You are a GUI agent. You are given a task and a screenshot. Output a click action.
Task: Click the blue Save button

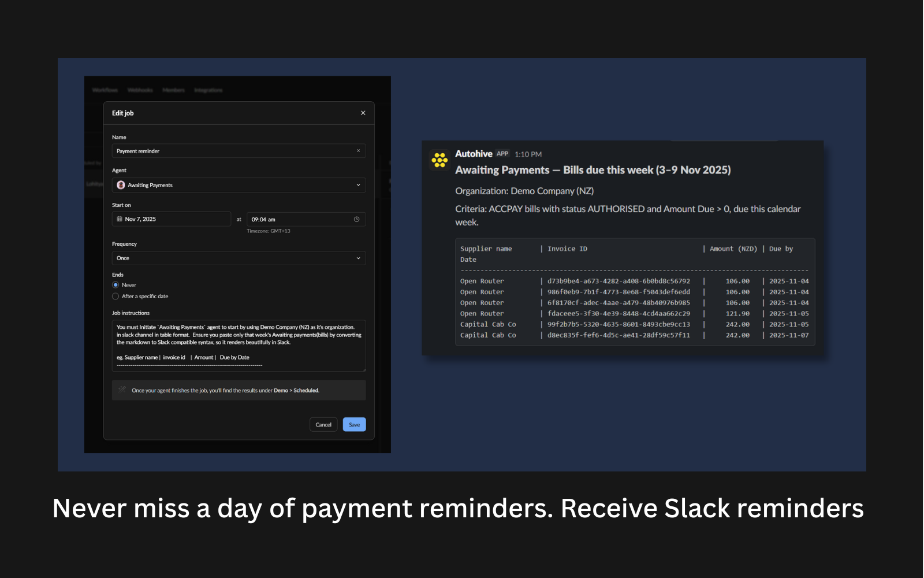[x=355, y=425]
